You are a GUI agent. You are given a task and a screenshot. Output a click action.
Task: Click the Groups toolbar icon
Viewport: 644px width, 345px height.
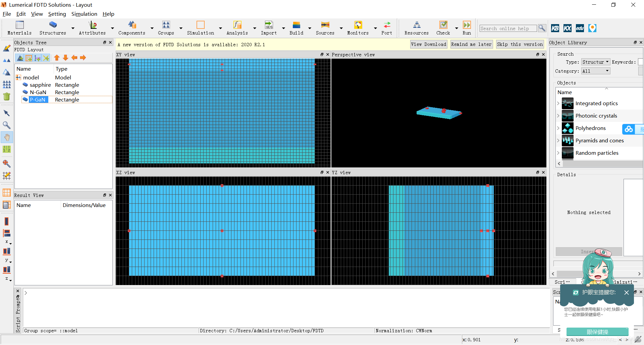point(166,28)
